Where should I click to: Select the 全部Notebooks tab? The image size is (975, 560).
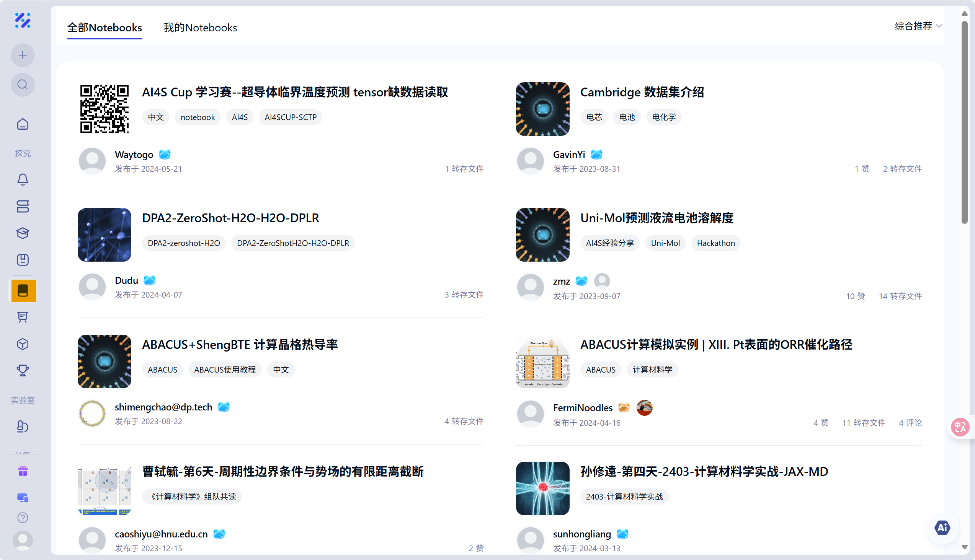104,28
